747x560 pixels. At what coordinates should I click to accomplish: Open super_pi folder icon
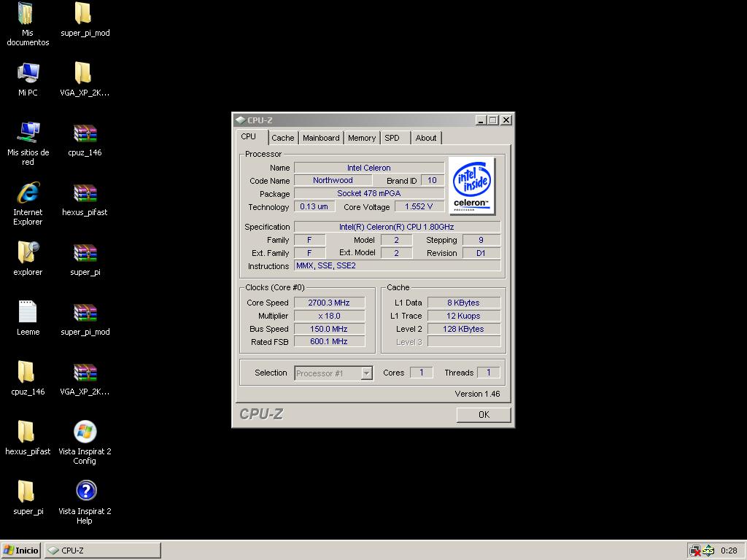point(28,497)
